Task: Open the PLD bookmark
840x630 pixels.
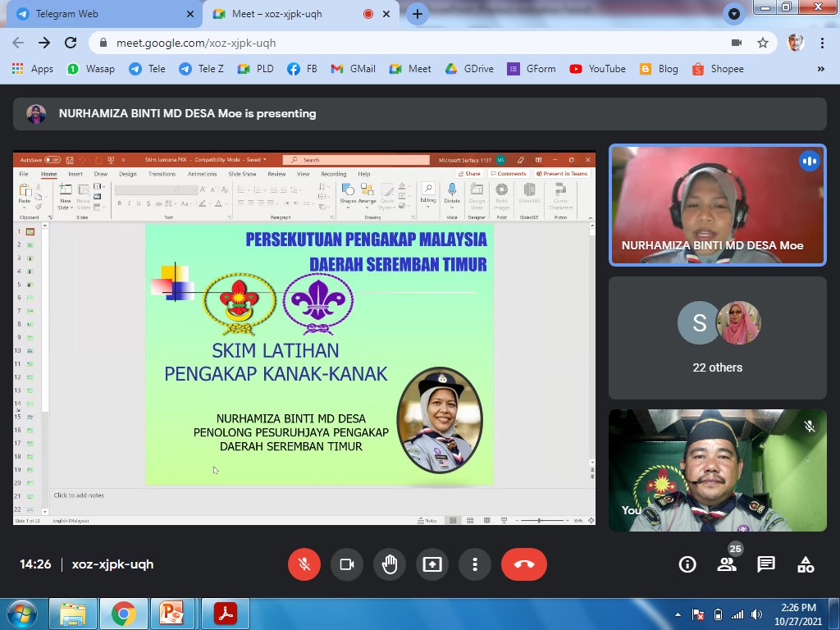Action: pos(256,69)
